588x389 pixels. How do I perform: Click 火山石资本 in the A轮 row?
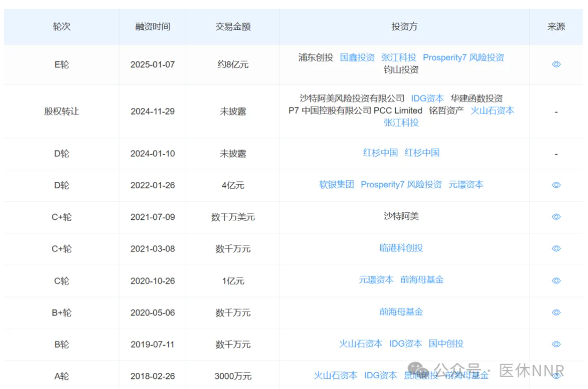click(335, 376)
